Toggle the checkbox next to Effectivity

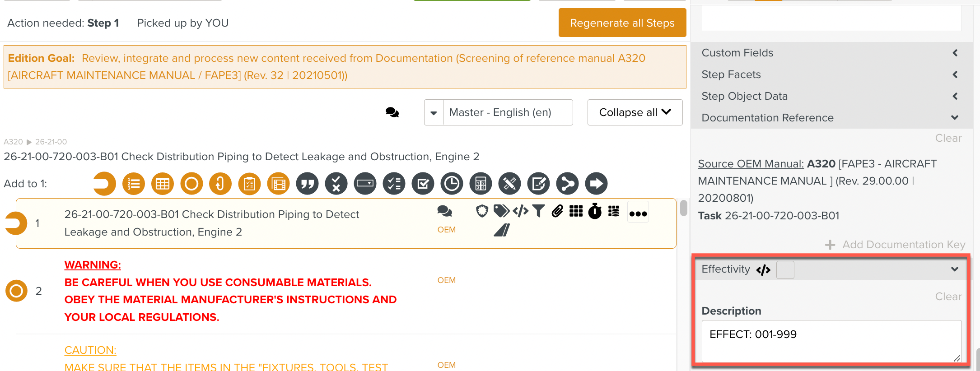(785, 270)
